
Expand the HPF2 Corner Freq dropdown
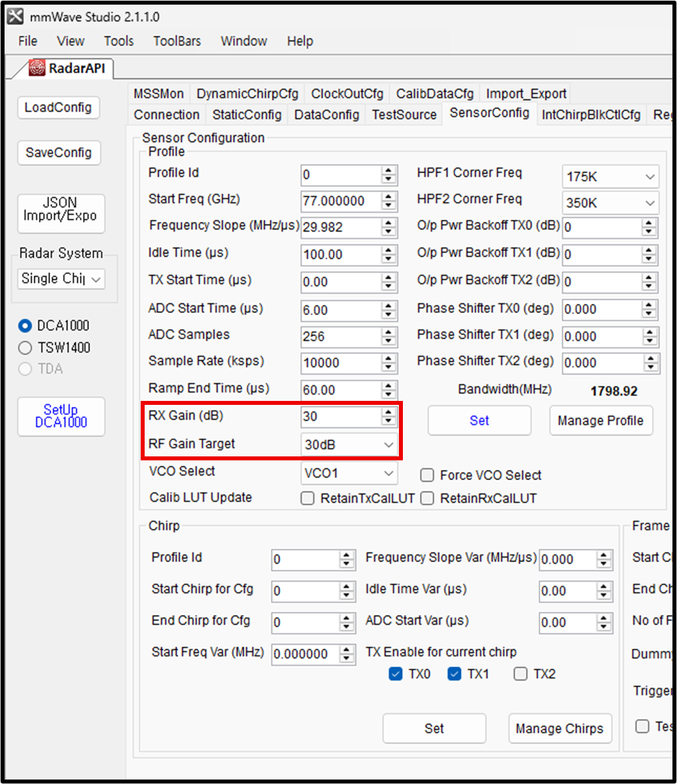[x=610, y=203]
